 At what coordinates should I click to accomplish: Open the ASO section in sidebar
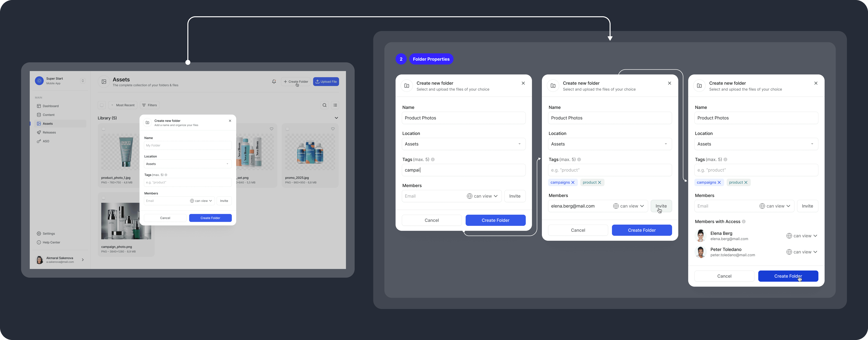pyautogui.click(x=45, y=141)
